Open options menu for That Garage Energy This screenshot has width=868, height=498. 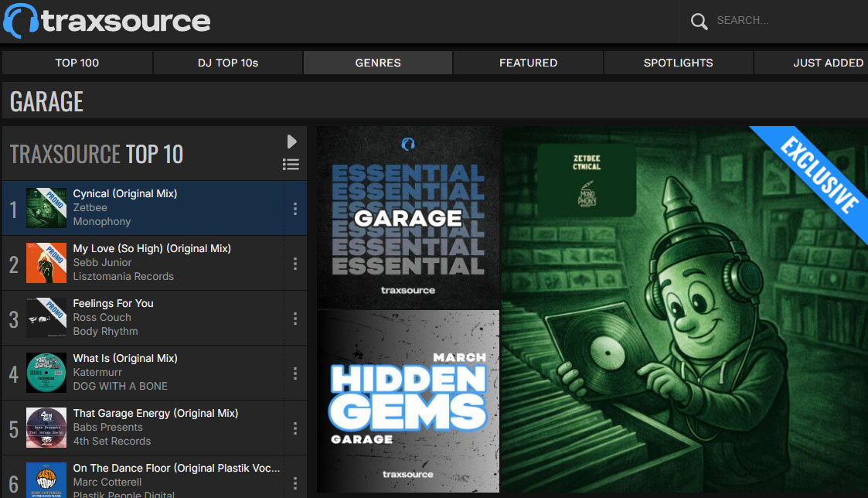[294, 428]
